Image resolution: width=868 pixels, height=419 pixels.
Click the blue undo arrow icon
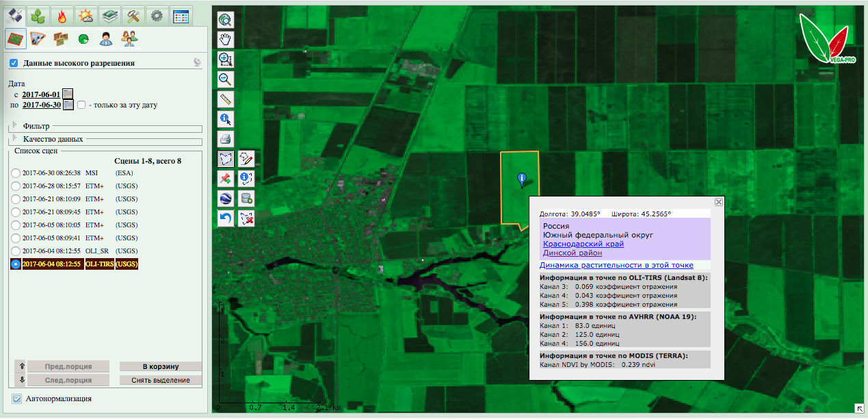226,218
